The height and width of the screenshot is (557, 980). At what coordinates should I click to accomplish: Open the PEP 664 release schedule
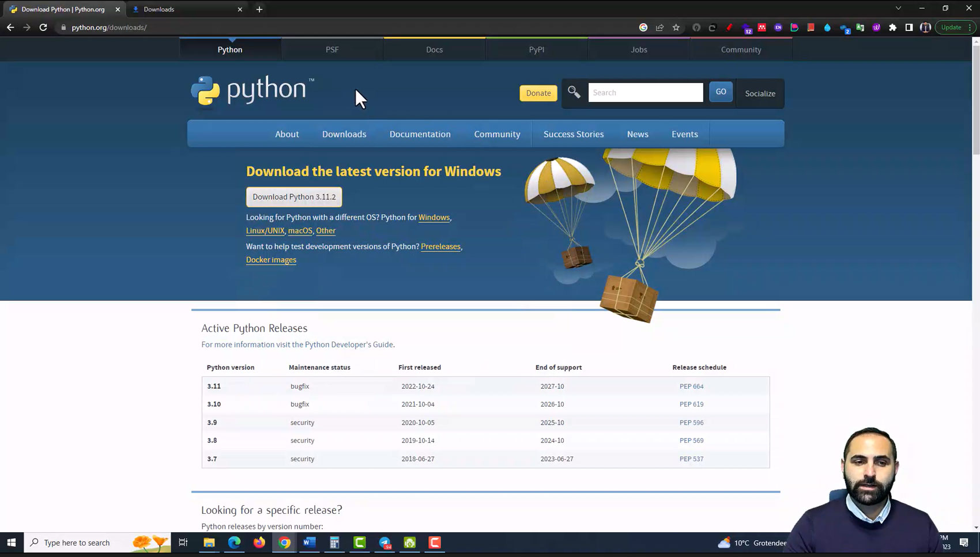[691, 387]
